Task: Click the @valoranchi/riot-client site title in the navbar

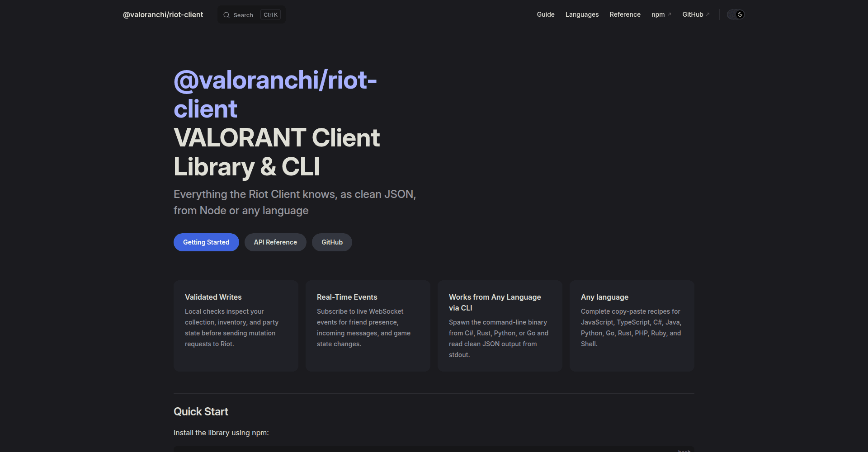Action: point(163,14)
